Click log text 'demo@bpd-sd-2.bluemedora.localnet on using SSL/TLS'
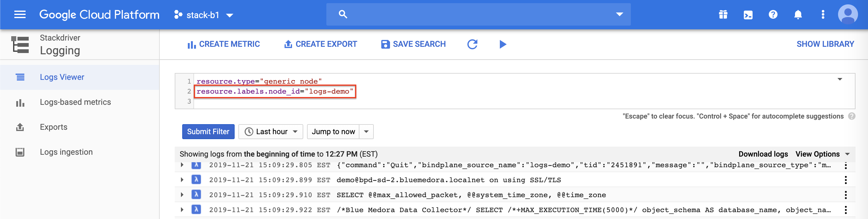 (448, 180)
